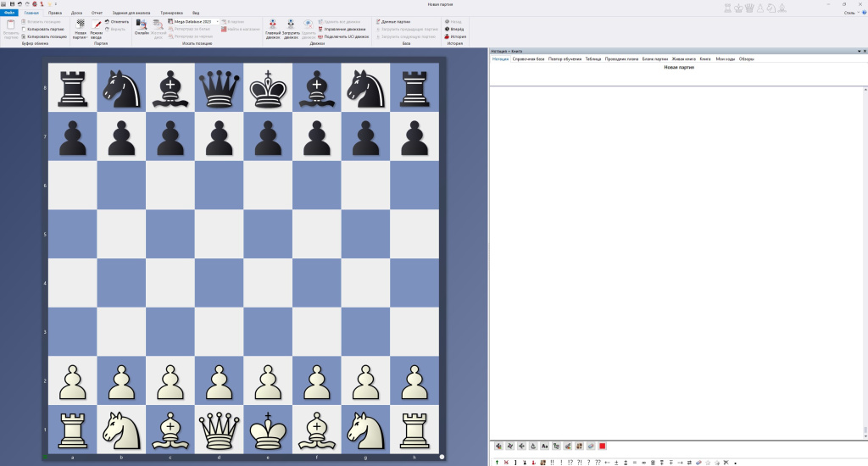The width and height of the screenshot is (868, 466).
Task: Click Game data (Данные партии) button
Action: tap(393, 21)
